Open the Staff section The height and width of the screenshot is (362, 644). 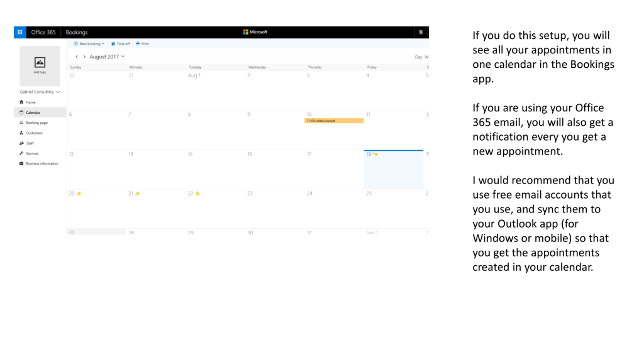pos(30,143)
